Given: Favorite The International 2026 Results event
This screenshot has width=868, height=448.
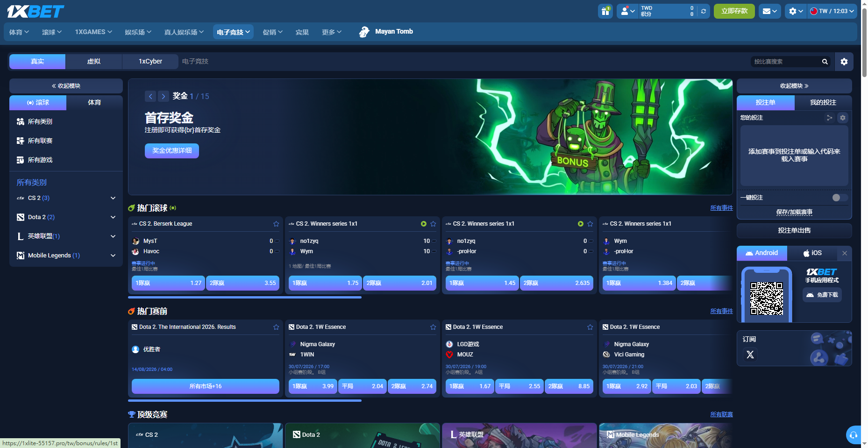Looking at the screenshot, I should click(276, 327).
